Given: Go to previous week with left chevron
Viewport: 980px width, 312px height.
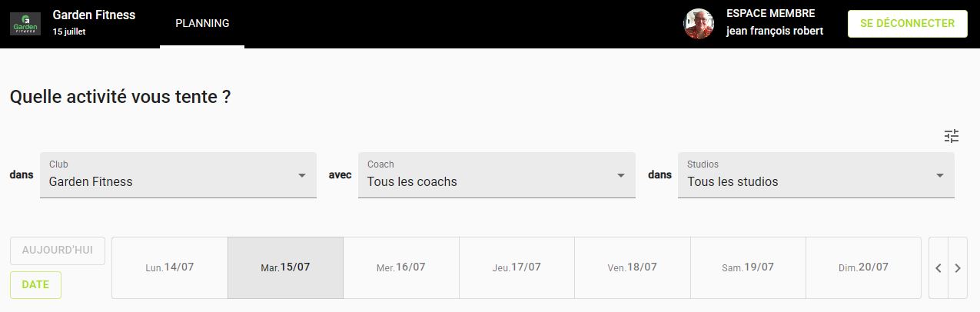Looking at the screenshot, I should pos(938,268).
